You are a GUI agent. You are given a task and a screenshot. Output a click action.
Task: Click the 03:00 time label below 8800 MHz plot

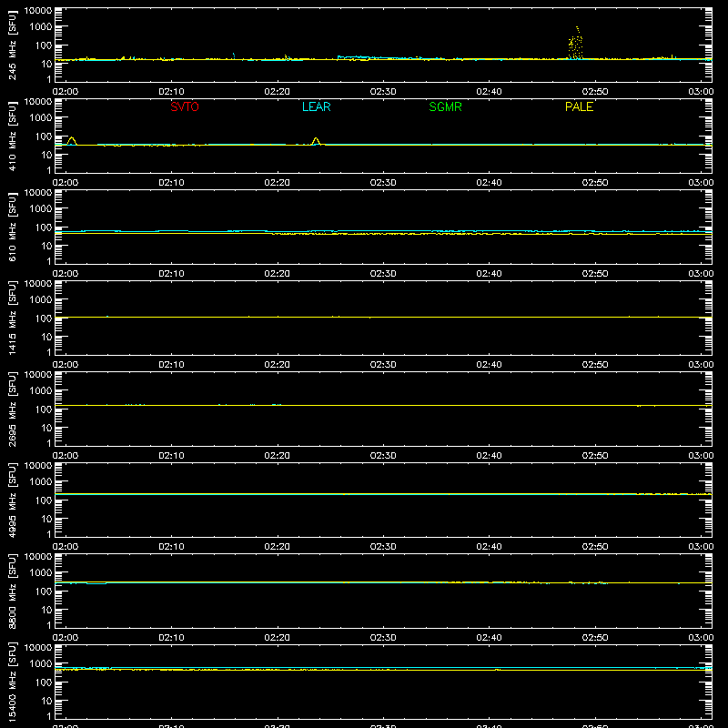(701, 638)
